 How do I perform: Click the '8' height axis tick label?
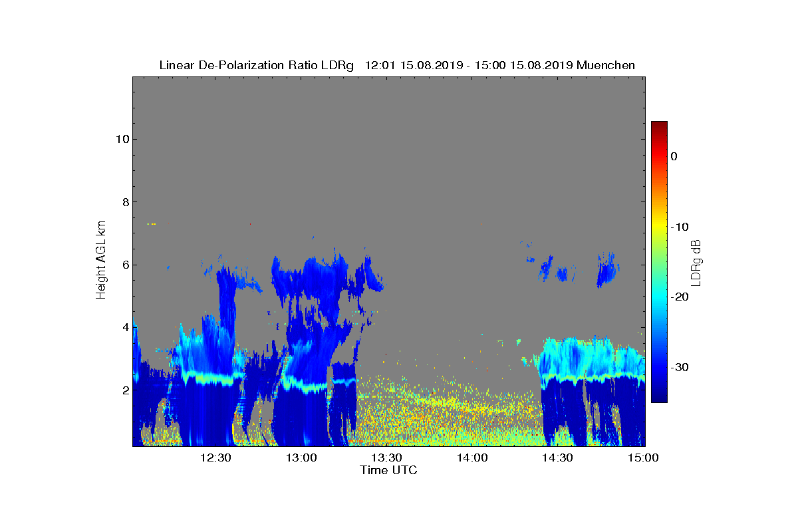point(124,202)
